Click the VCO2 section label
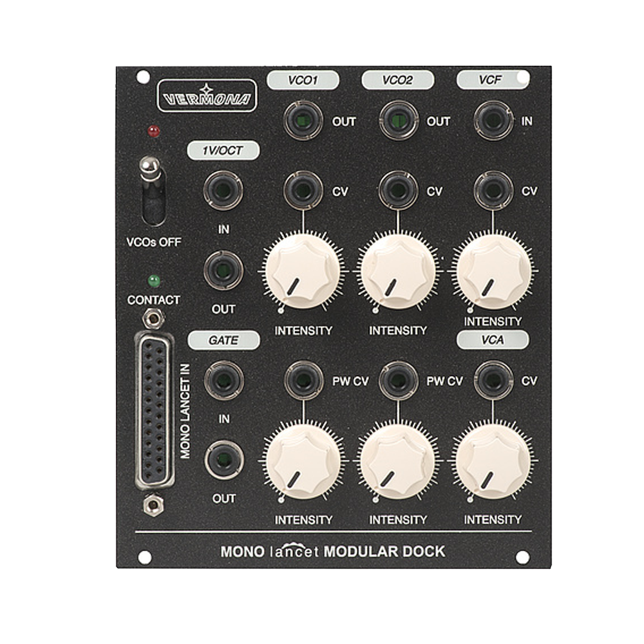644x644 pixels. pyautogui.click(x=397, y=80)
